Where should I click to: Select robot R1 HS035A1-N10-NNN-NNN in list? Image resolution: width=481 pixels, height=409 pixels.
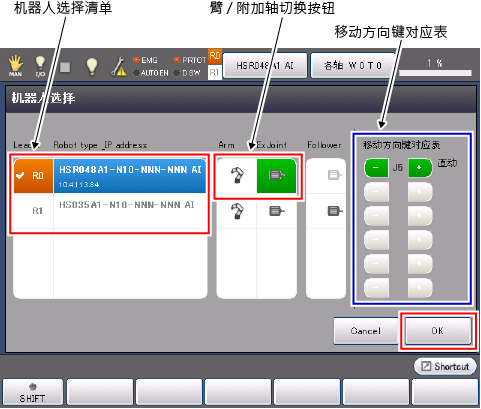click(110, 211)
